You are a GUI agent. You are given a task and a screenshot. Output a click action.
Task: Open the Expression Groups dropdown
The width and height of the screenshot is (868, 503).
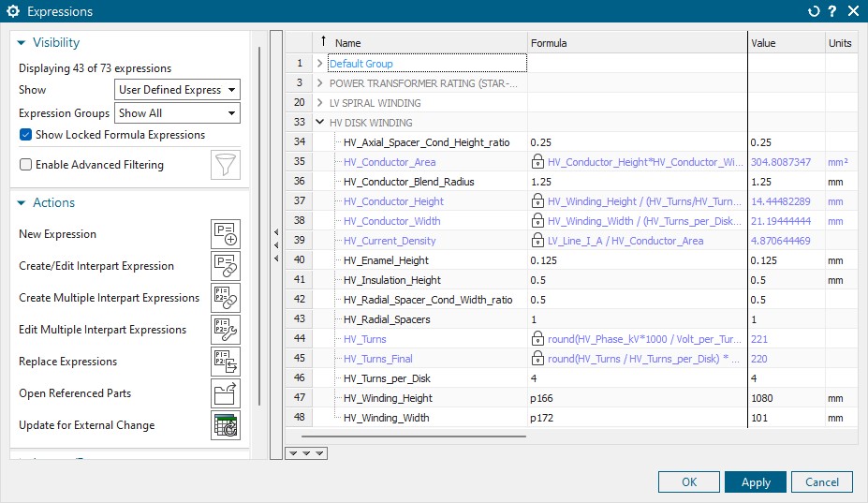click(x=177, y=113)
